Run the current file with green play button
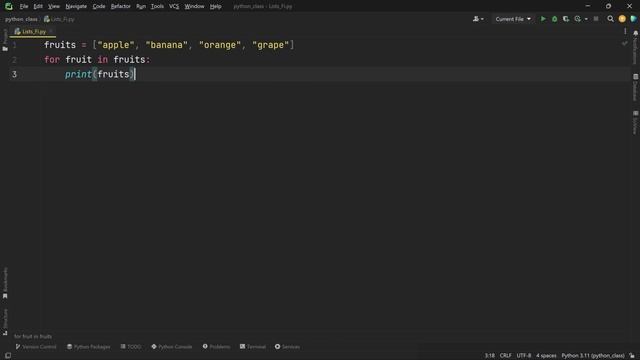This screenshot has width=640, height=360. (543, 19)
